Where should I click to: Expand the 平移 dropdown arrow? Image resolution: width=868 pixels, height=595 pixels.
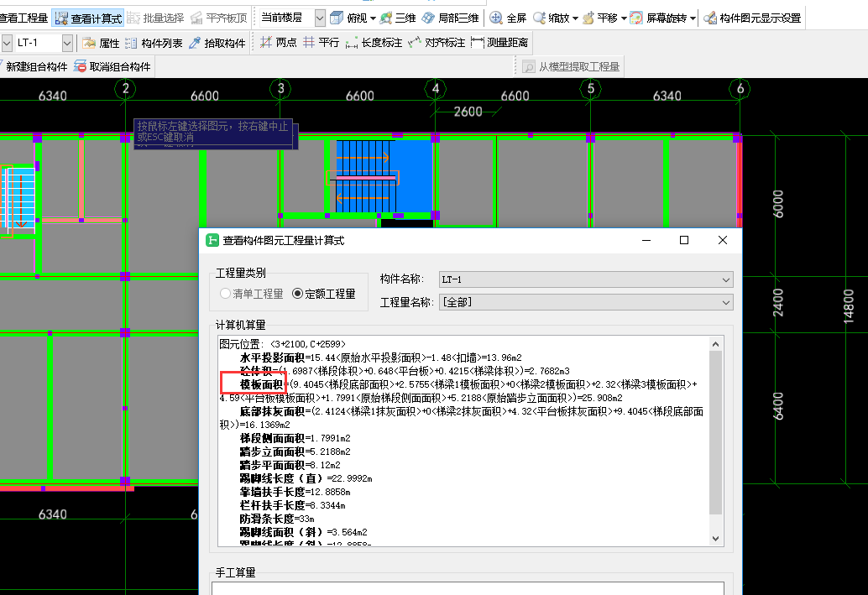pos(624,18)
